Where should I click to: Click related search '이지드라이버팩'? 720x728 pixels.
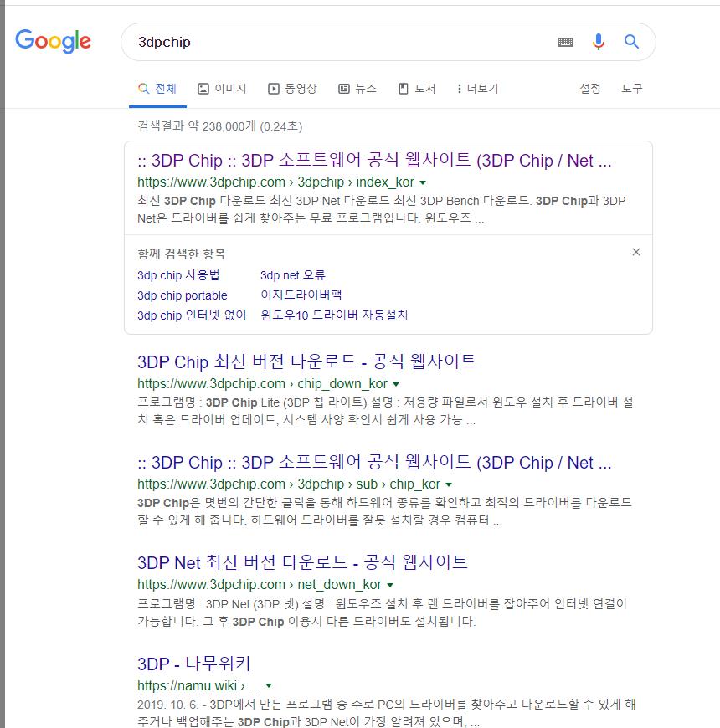pyautogui.click(x=301, y=295)
